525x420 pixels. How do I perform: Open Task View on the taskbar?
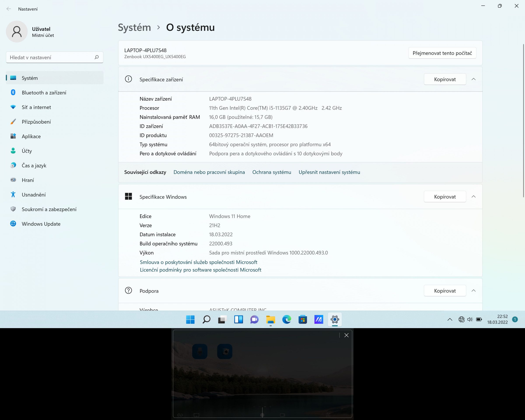[x=222, y=319]
